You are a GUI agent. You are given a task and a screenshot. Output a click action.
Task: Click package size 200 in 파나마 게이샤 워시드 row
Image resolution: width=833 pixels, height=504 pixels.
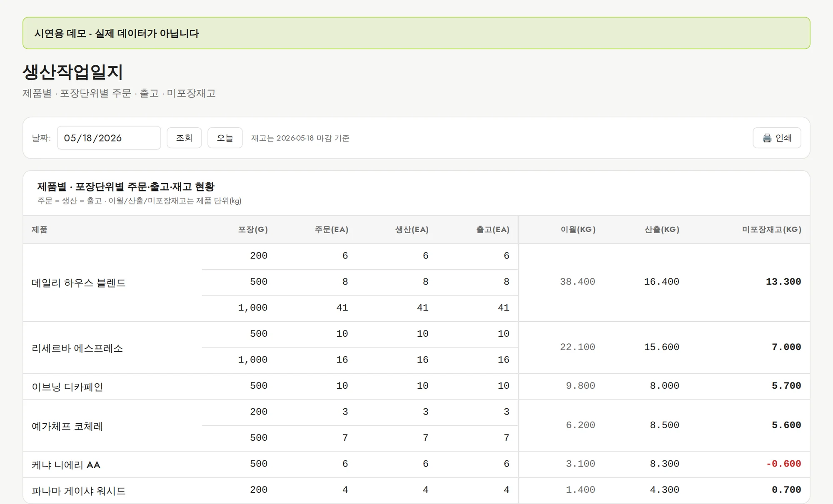pos(259,490)
